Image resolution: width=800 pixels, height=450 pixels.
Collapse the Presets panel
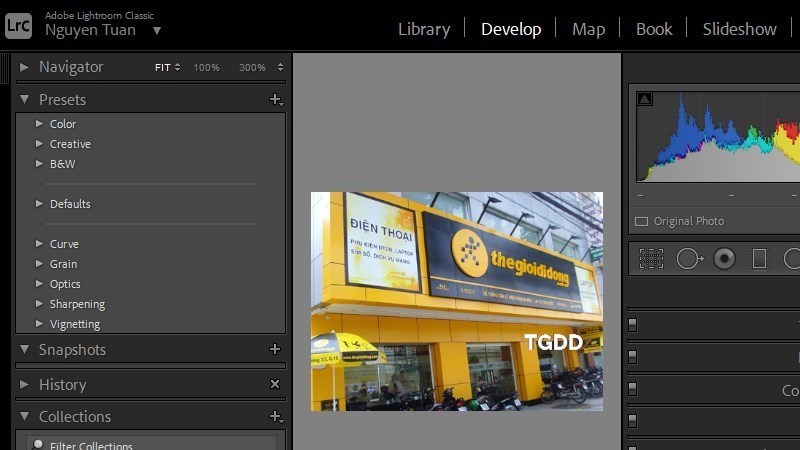coord(24,99)
